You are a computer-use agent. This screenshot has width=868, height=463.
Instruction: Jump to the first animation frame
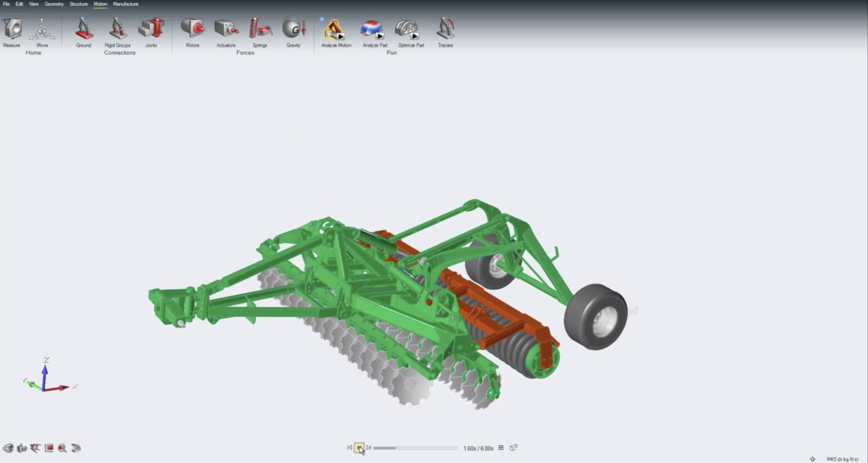[x=349, y=448]
